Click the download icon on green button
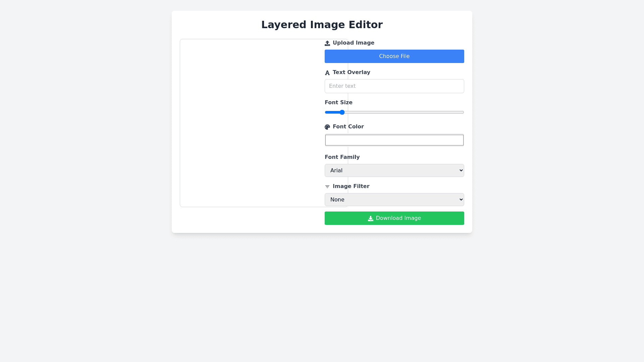The image size is (644, 362). coord(371,219)
